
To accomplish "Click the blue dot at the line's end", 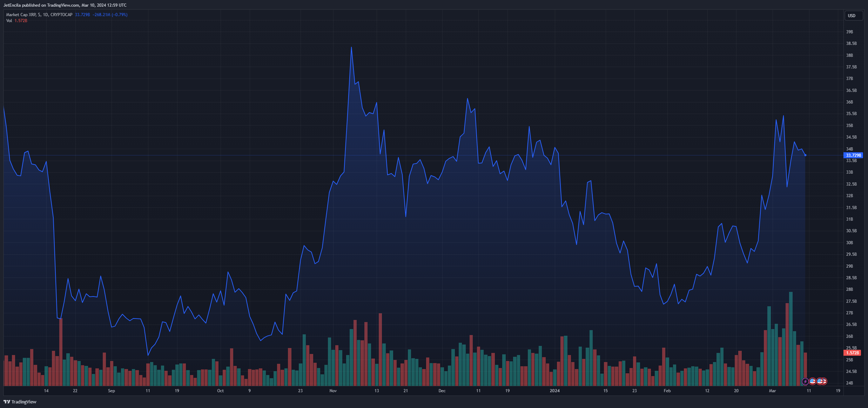I will tap(805, 155).
